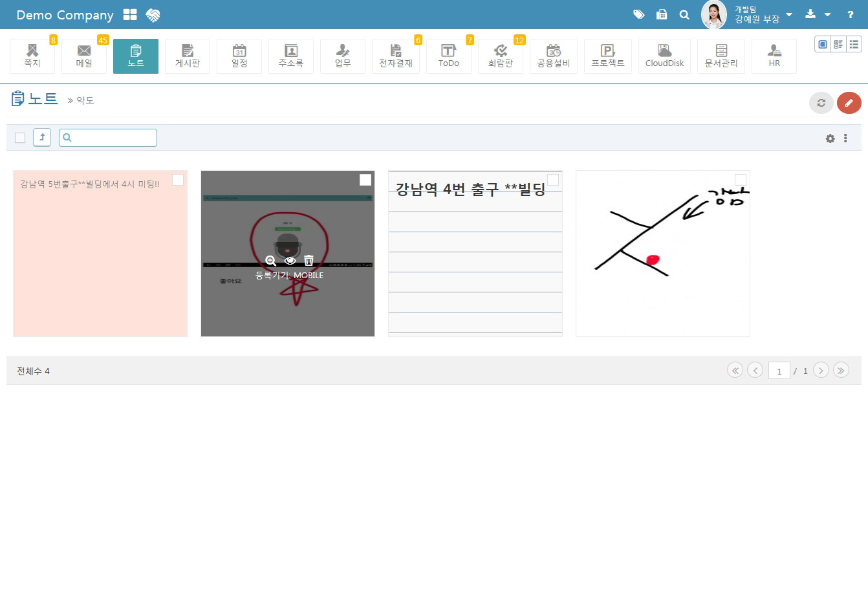This screenshot has width=868, height=612.
Task: Click the download icon in header
Action: 810,14
